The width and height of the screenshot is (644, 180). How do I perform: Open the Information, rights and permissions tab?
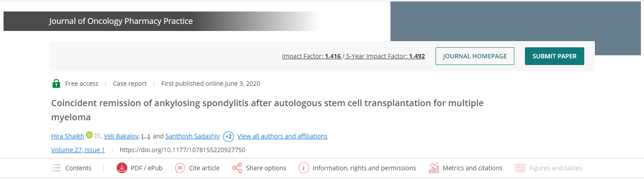click(364, 168)
